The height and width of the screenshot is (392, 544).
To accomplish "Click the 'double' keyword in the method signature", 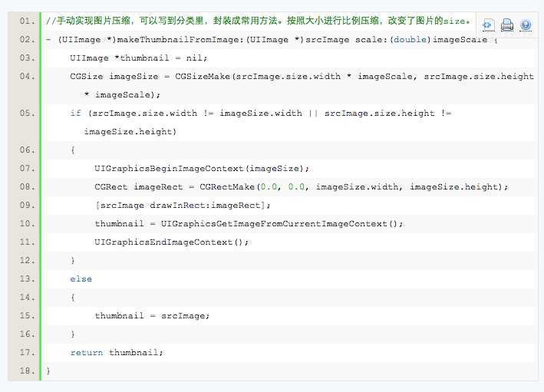I will click(x=410, y=40).
